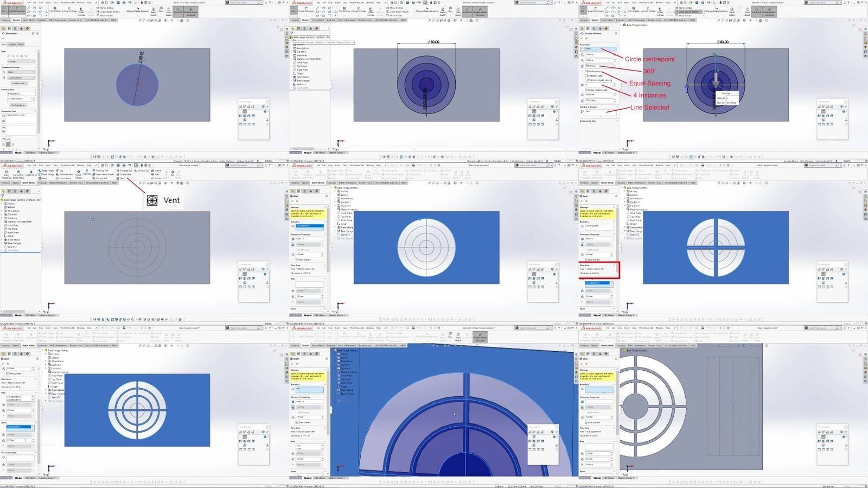Choose Simple Hole in Vent callout screenshot
Screen dimensions: 868x488
[x=124, y=174]
